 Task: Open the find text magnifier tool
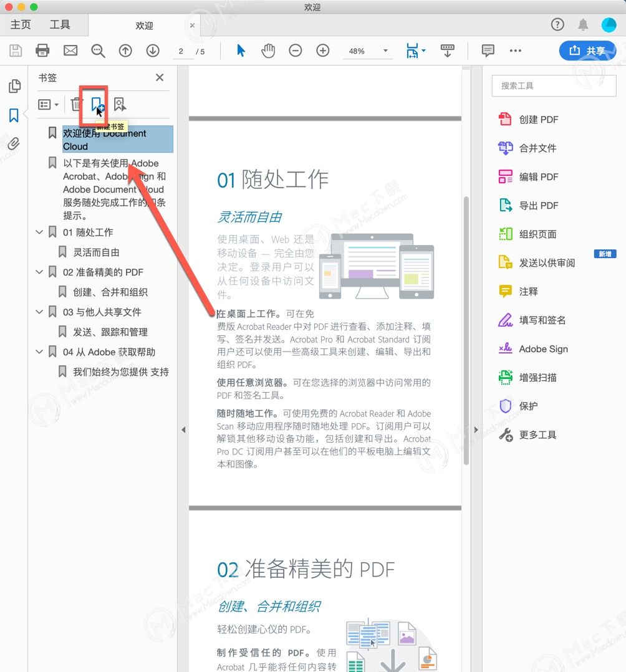98,51
